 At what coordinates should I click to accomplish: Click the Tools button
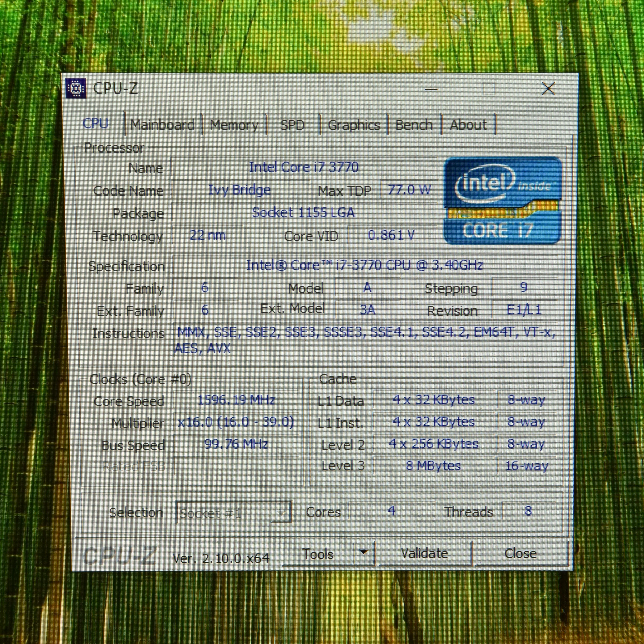(x=318, y=554)
